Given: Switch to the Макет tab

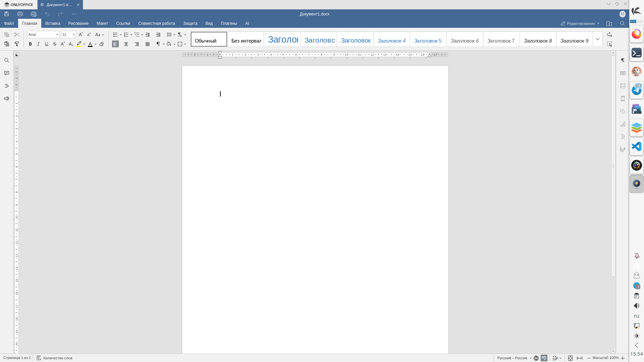Looking at the screenshot, I should pos(102,23).
